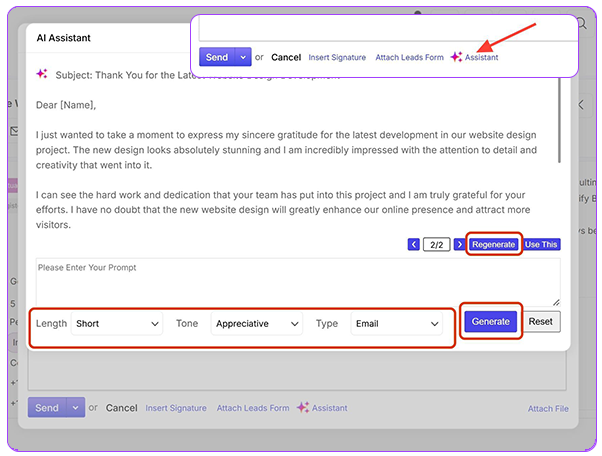Screen dimensions: 602x456
Task: Click the sparkle Assistant icon in top callout
Action: point(456,57)
